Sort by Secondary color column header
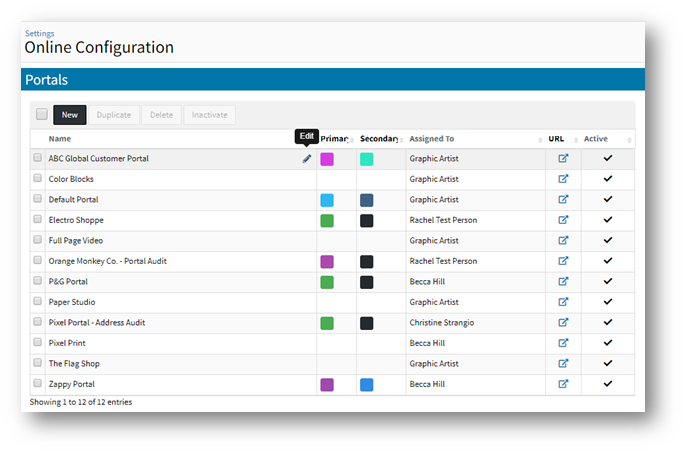 coord(379,139)
